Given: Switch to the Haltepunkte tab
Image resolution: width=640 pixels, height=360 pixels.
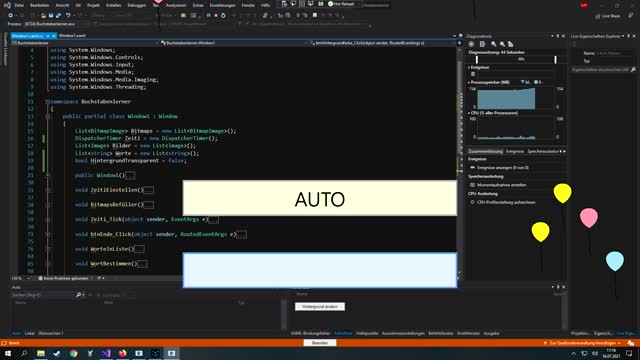Looking at the screenshot, I should (367, 333).
